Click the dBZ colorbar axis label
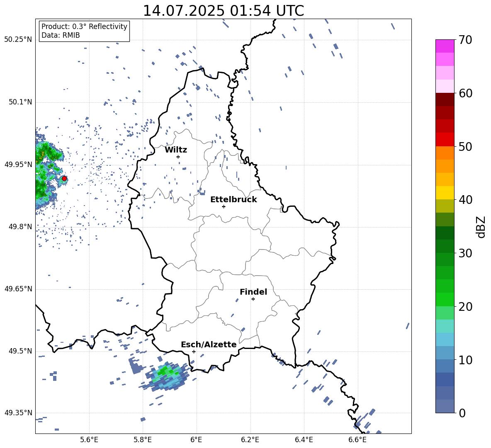The width and height of the screenshot is (491, 448). [481, 227]
